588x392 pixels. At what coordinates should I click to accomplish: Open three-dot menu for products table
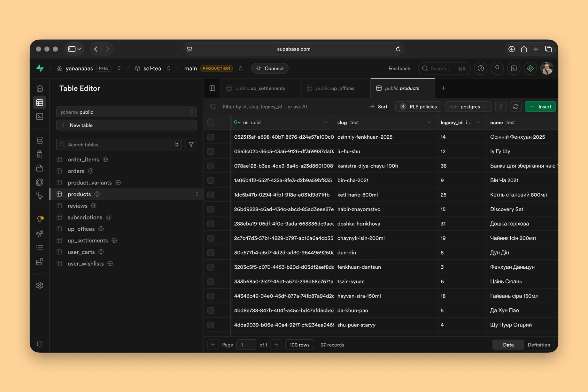tap(197, 194)
